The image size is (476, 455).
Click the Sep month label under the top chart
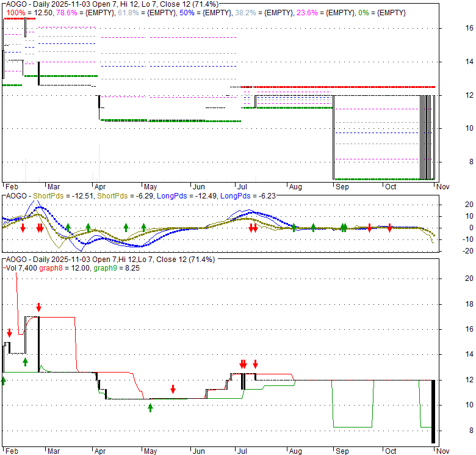[342, 187]
